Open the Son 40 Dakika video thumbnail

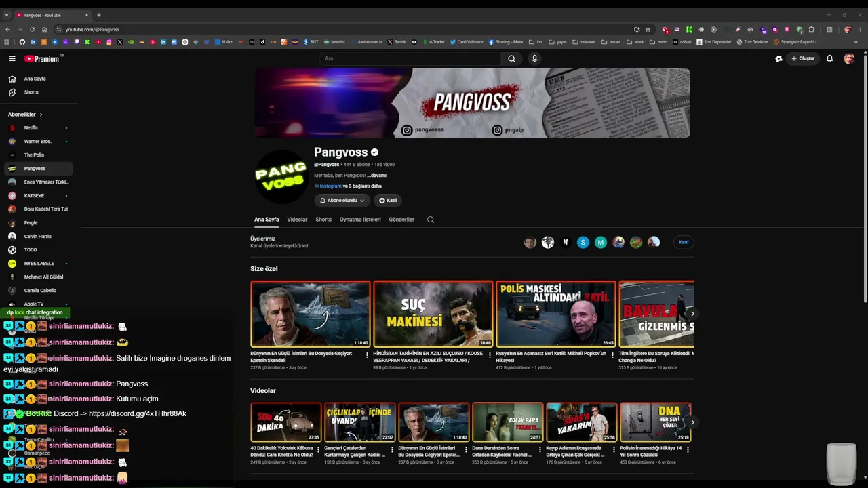click(x=286, y=422)
